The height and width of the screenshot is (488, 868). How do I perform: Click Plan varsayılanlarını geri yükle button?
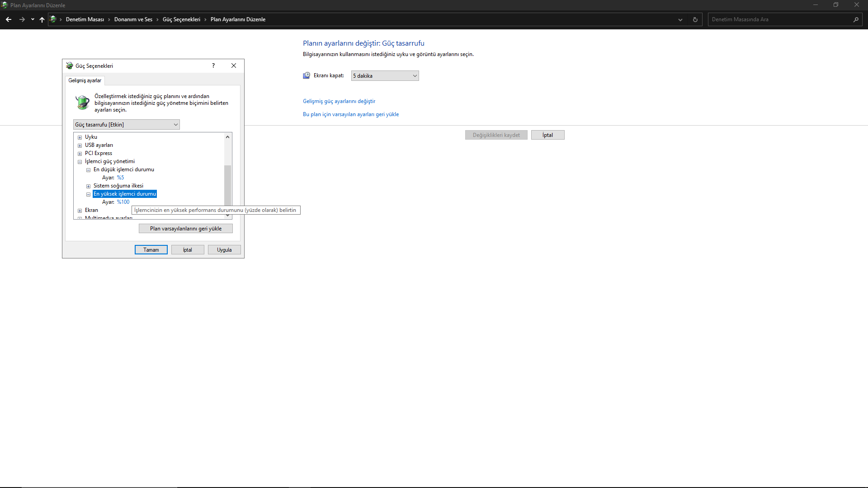(185, 229)
